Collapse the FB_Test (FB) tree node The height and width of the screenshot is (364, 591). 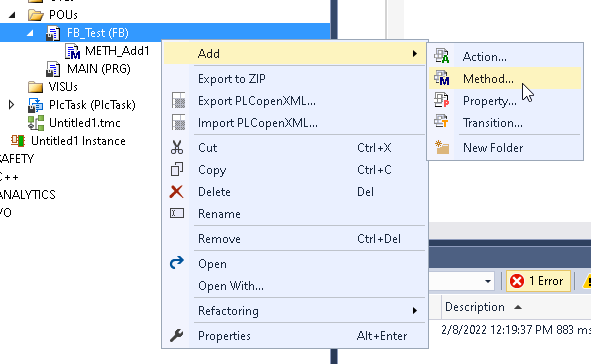pyautogui.click(x=30, y=33)
